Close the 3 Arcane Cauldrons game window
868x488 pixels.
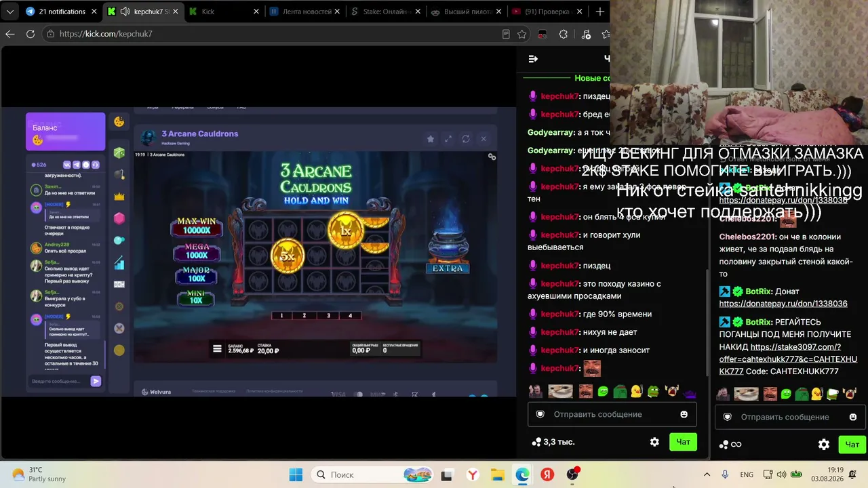pyautogui.click(x=484, y=139)
